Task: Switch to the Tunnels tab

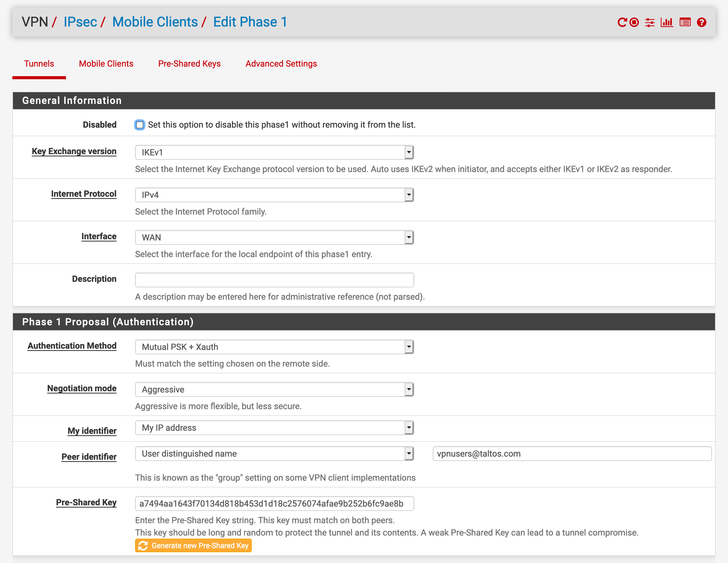Action: point(39,64)
